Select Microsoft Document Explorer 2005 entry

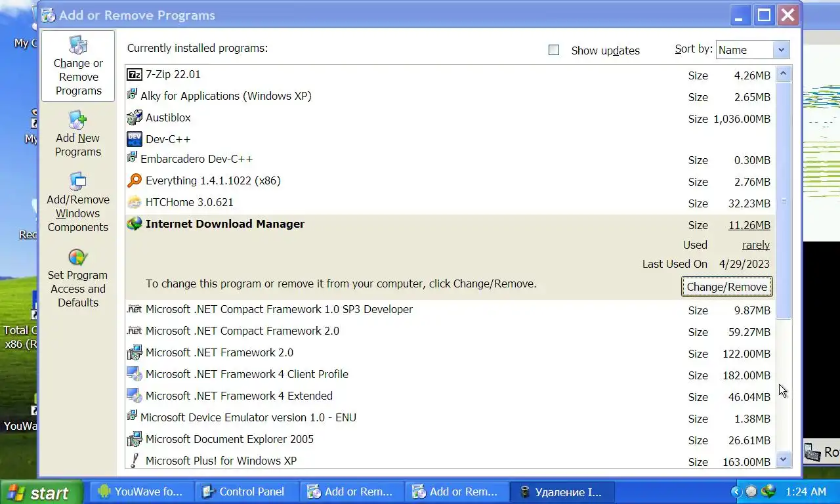tap(230, 439)
